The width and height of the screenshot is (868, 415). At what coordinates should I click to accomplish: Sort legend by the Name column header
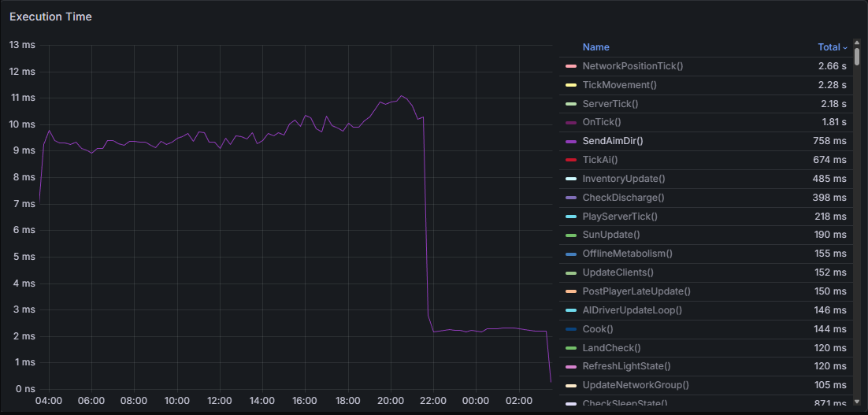pos(595,47)
